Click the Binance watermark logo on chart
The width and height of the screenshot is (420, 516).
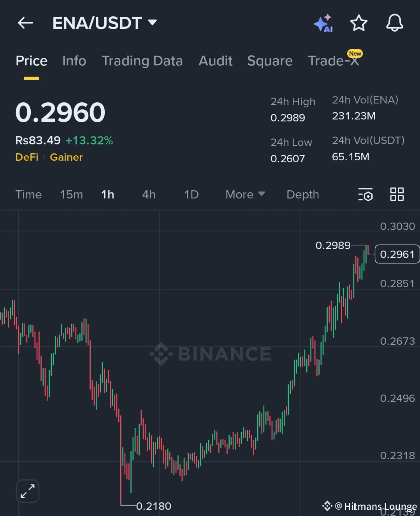click(x=210, y=354)
